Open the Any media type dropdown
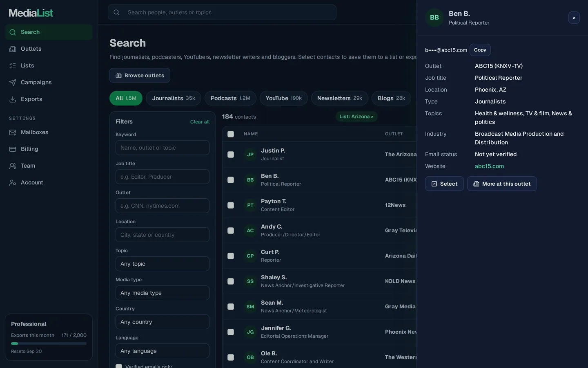 (163, 293)
